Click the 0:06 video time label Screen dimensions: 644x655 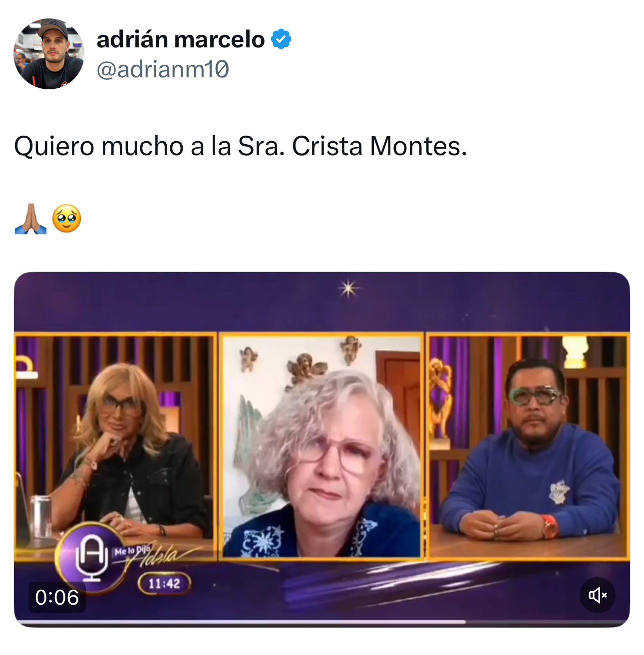coord(57,597)
